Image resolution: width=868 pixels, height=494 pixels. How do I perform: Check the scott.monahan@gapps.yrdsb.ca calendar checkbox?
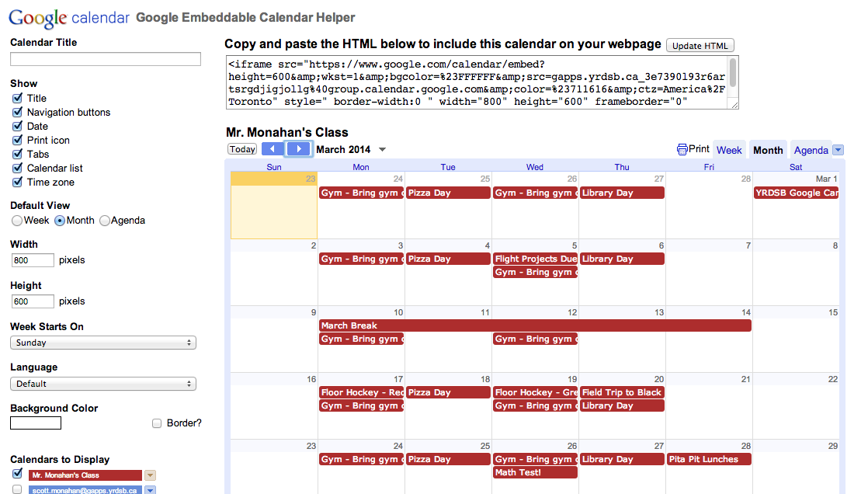[17, 489]
